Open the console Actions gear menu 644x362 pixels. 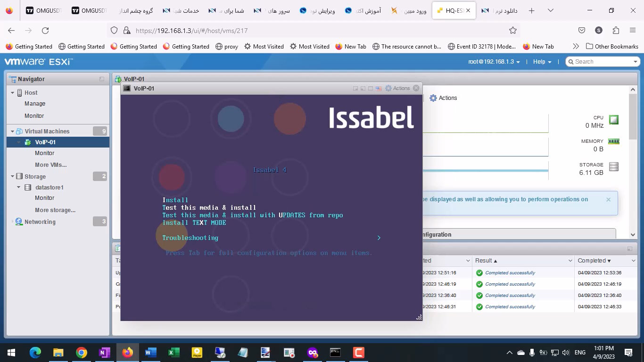click(x=397, y=88)
